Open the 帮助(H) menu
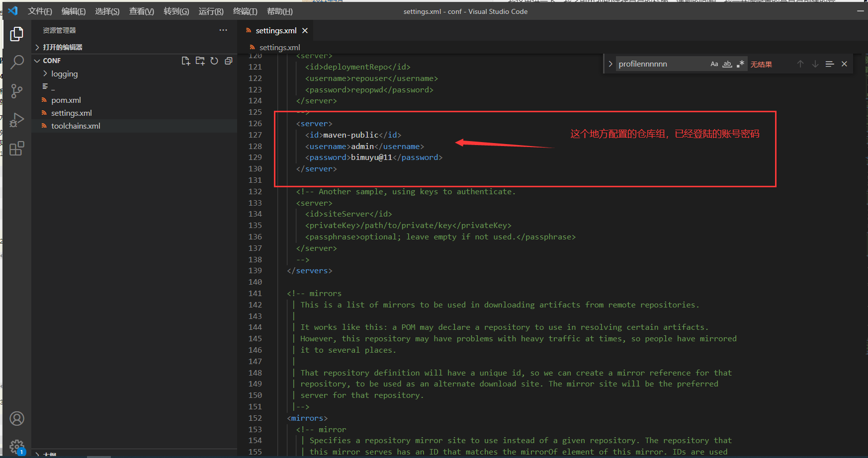The image size is (868, 458). pyautogui.click(x=280, y=11)
